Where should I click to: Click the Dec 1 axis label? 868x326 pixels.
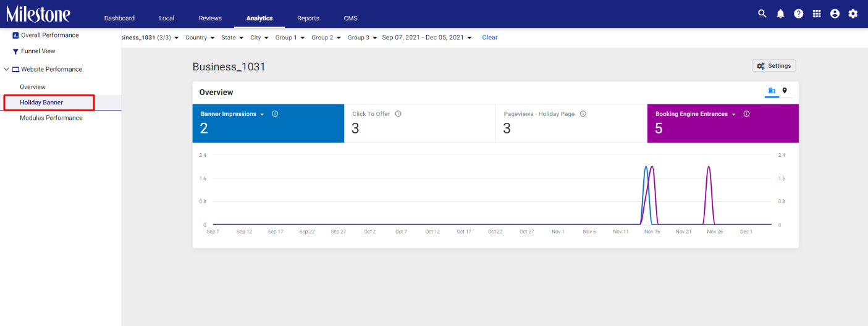click(746, 232)
